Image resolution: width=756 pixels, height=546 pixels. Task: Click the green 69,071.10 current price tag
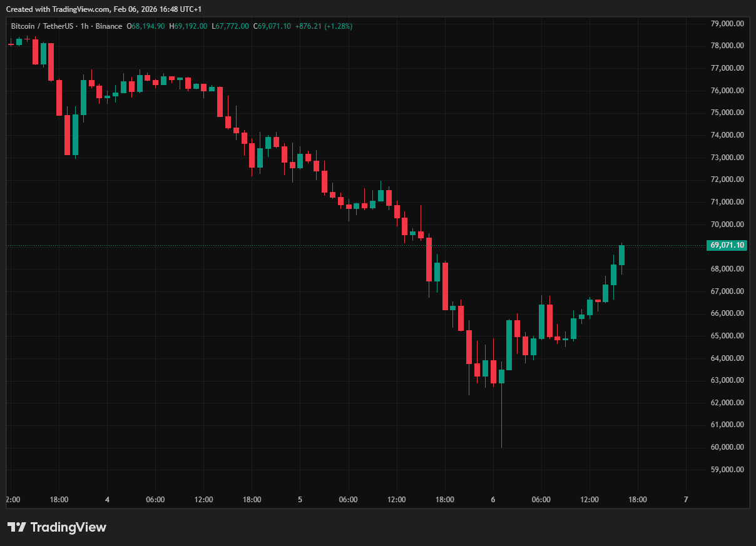pos(727,245)
